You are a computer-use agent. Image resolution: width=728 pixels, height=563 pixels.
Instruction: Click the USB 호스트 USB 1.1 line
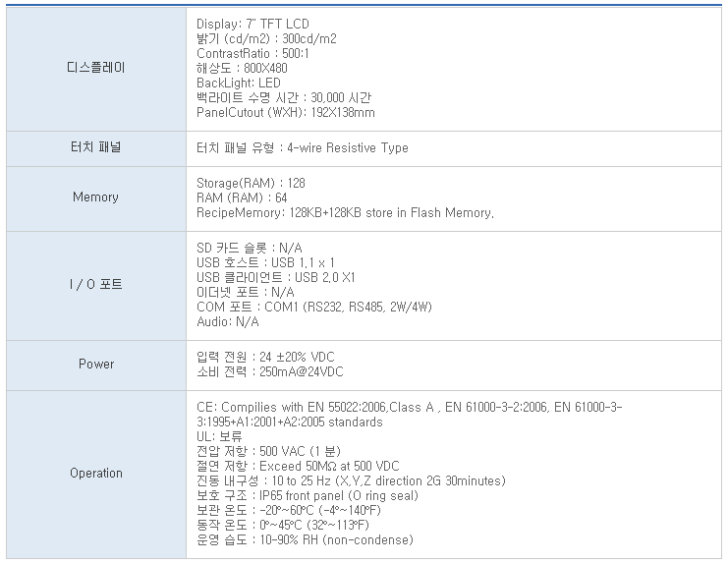265,262
